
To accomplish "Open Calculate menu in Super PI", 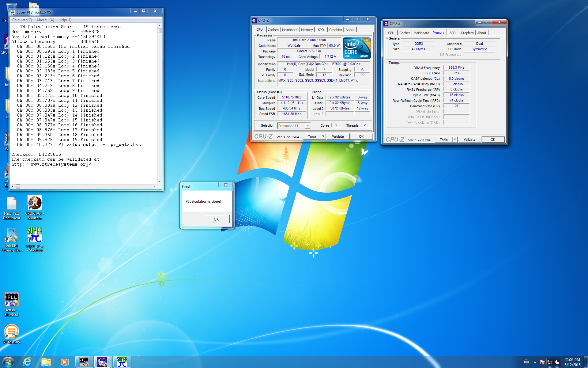I will point(22,20).
